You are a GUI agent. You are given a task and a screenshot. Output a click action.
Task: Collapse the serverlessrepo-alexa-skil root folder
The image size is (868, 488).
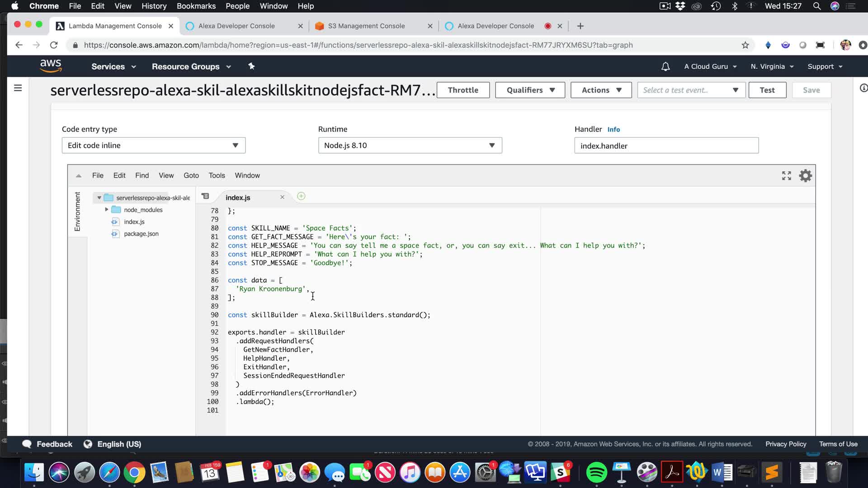tap(99, 198)
